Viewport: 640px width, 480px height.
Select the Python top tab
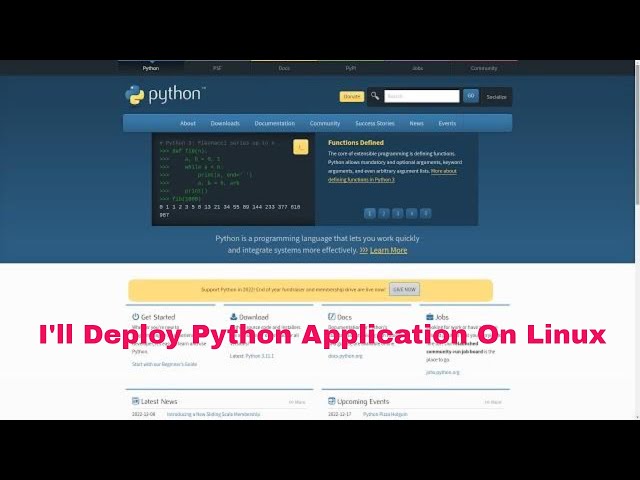151,68
